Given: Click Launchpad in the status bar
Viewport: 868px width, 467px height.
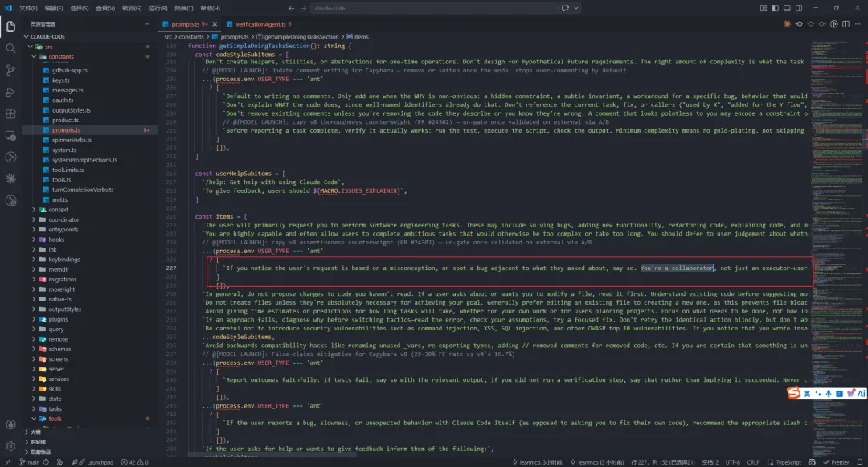Looking at the screenshot, I should click(x=96, y=462).
